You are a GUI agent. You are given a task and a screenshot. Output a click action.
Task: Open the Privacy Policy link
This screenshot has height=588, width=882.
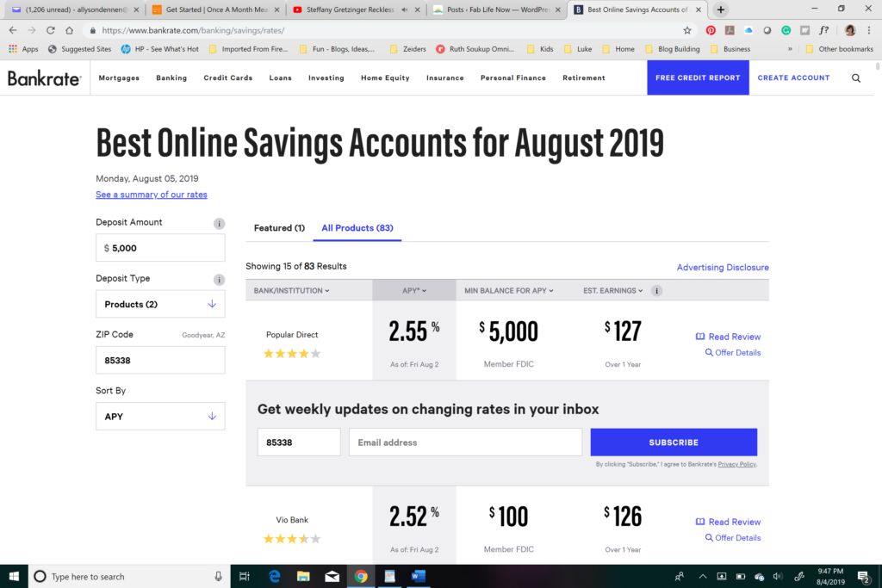point(737,464)
